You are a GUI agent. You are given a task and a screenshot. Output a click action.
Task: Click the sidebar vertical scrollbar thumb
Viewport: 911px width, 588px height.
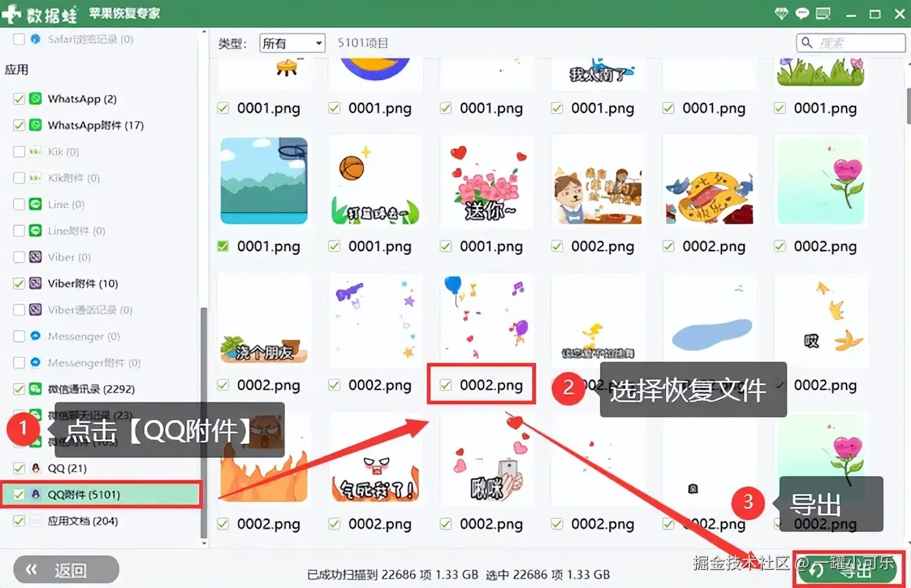[x=204, y=423]
